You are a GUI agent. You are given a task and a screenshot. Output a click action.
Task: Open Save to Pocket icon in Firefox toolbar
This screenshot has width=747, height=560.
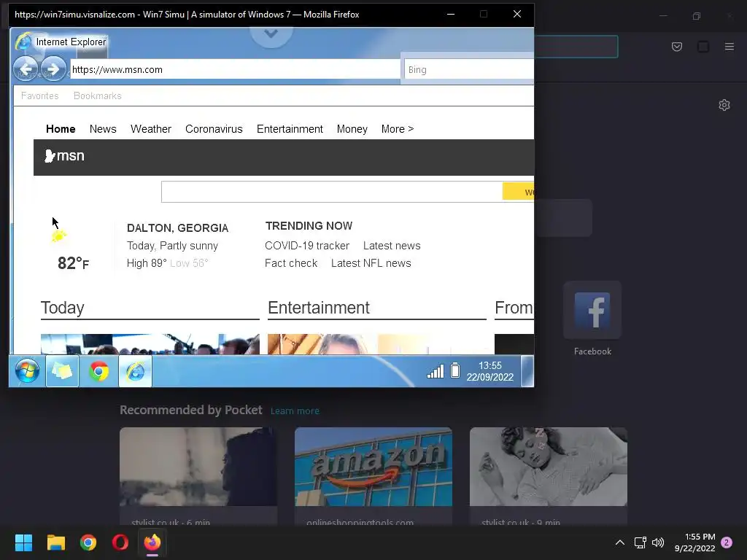tap(676, 47)
